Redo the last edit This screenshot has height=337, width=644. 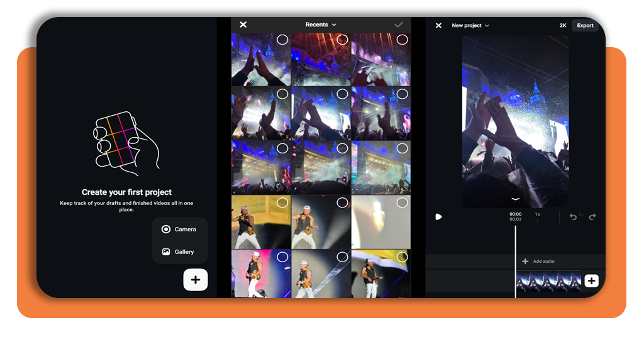pyautogui.click(x=592, y=217)
